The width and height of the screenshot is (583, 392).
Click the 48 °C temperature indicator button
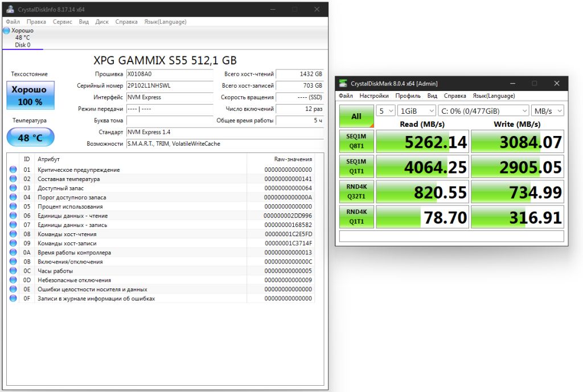point(31,138)
